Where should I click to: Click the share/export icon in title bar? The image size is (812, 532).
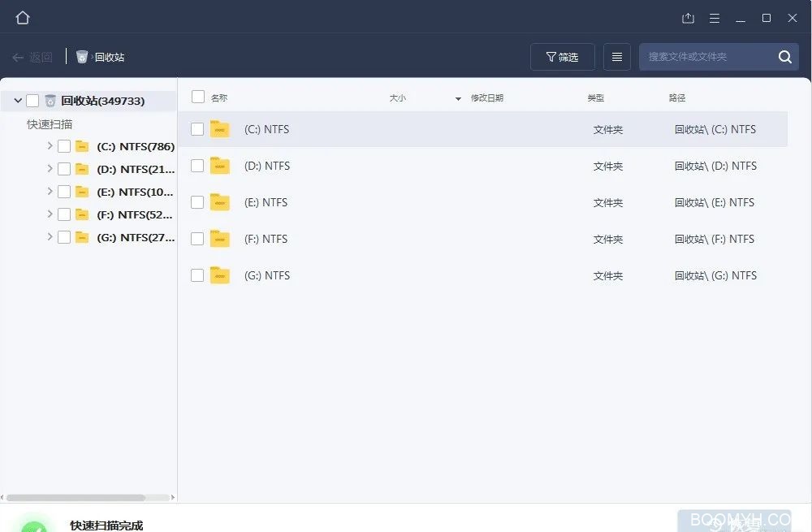point(688,18)
